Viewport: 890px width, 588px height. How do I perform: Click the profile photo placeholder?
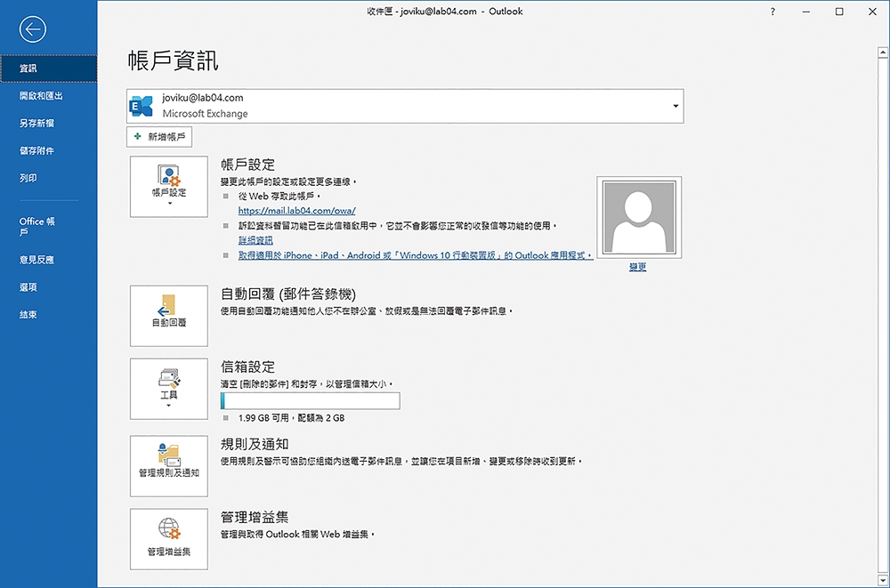(639, 217)
